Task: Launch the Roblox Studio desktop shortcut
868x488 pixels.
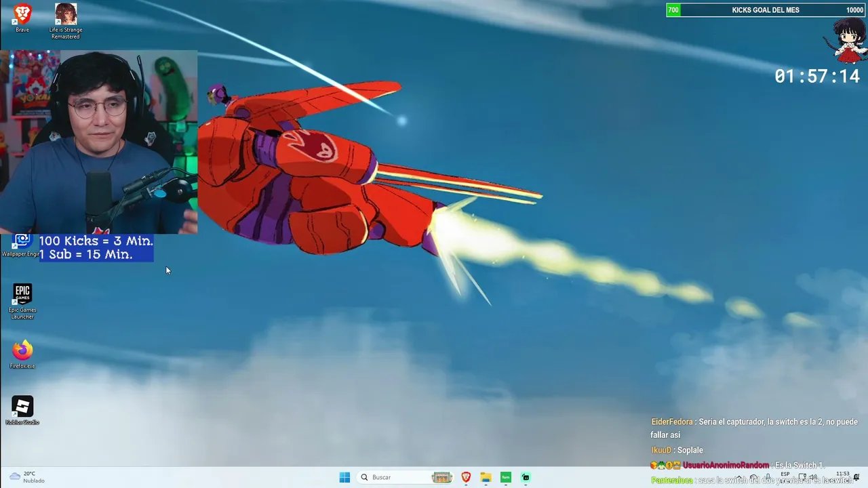Action: tap(22, 411)
